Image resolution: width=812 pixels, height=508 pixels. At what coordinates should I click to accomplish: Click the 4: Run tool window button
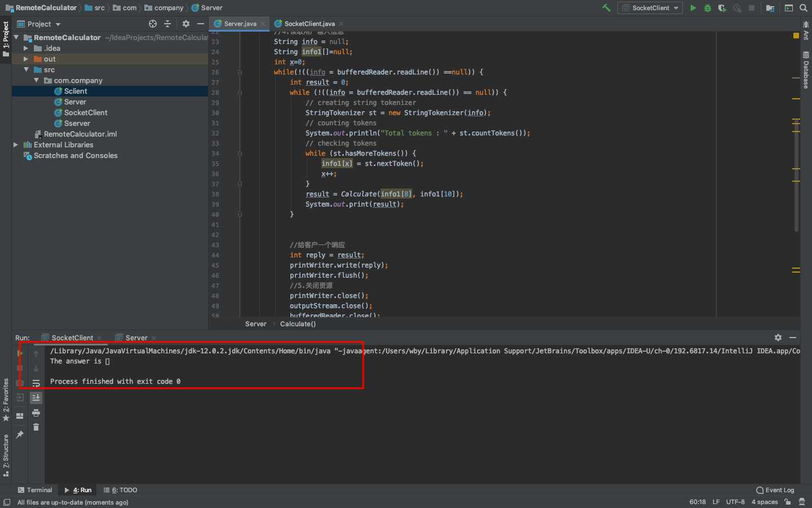[78, 490]
